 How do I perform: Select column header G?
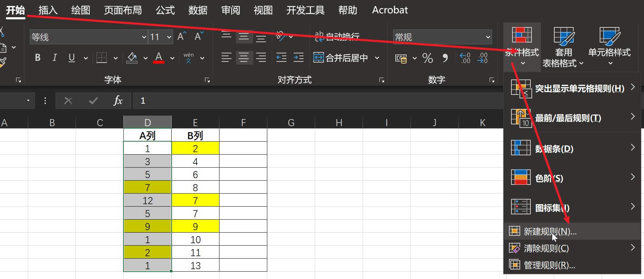(291, 123)
